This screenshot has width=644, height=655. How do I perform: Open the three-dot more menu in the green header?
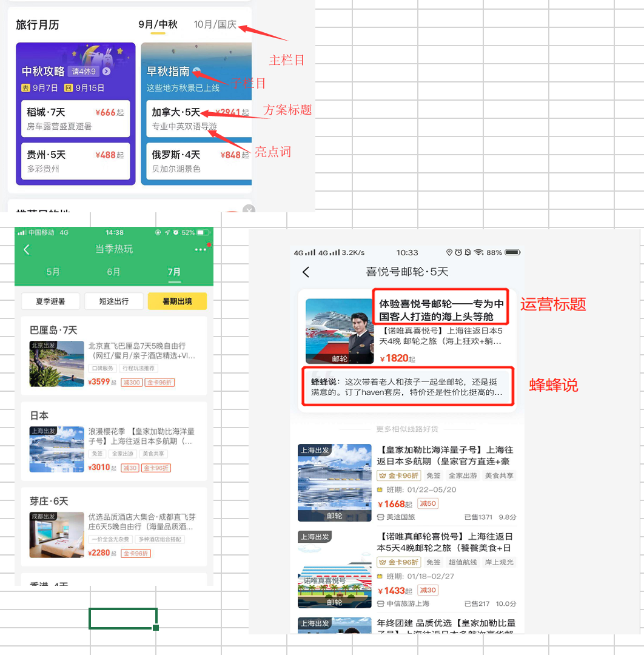point(200,250)
